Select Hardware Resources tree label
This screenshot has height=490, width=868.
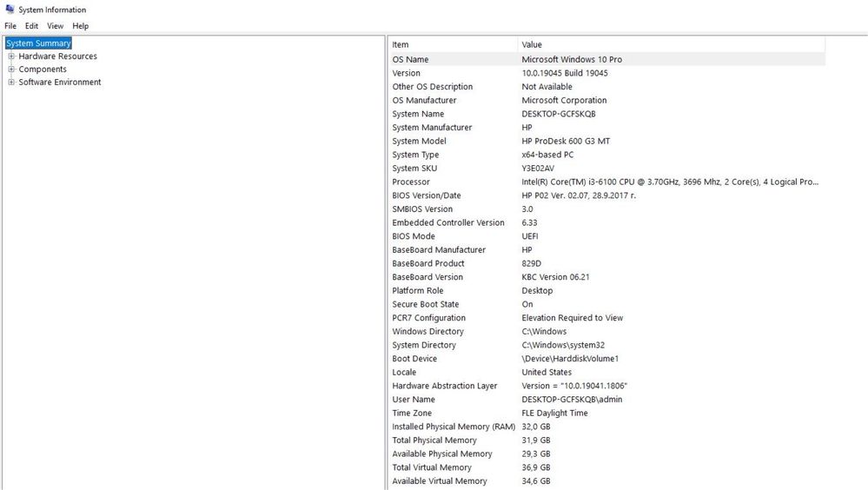tap(57, 56)
